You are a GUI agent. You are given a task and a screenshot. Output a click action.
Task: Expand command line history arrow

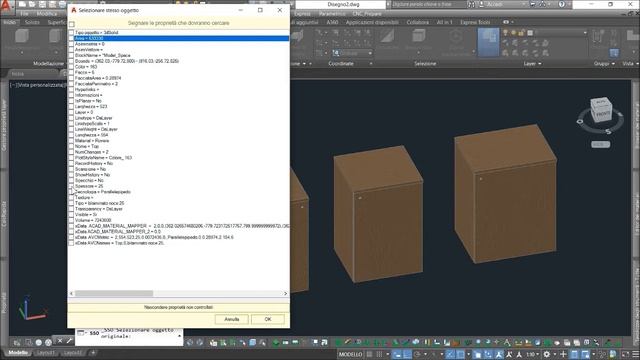(180, 336)
